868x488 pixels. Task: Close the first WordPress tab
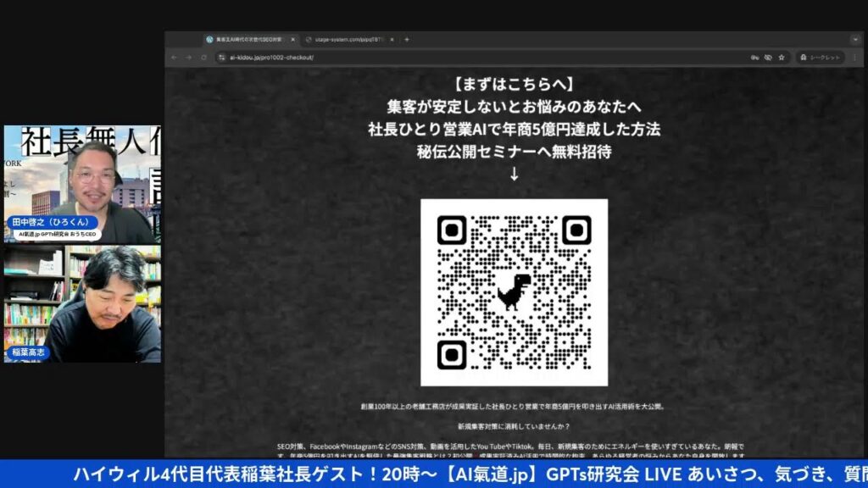[x=293, y=39]
